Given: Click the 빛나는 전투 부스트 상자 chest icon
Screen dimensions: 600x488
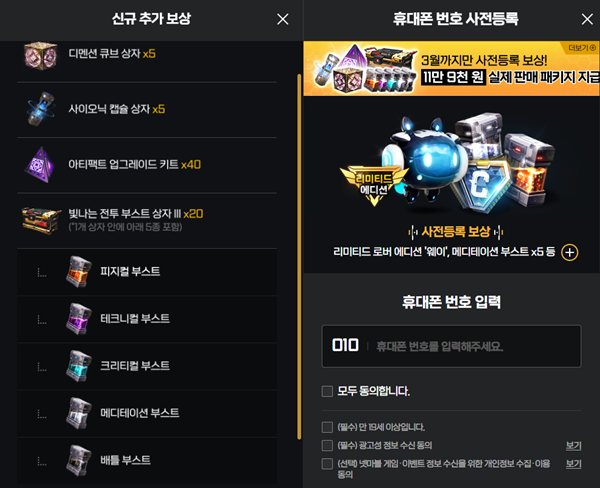Looking at the screenshot, I should coord(41,220).
